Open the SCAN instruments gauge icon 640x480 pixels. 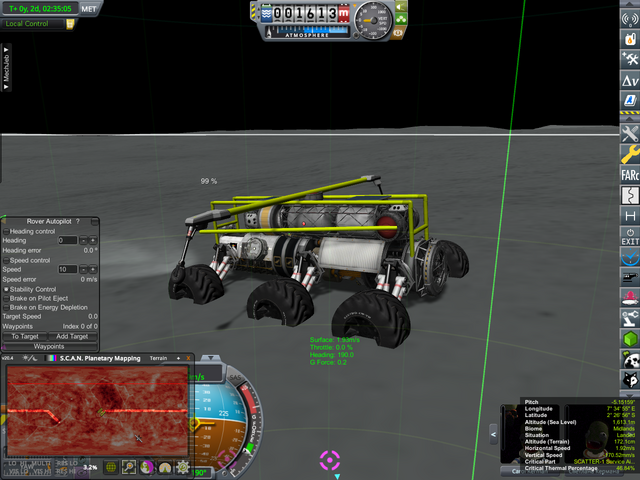click(165, 467)
